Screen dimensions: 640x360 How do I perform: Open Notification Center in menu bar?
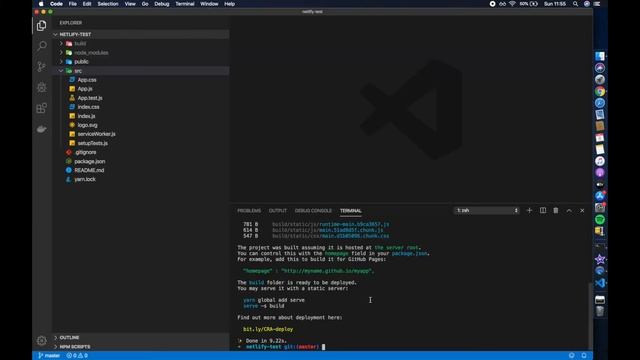597,4
